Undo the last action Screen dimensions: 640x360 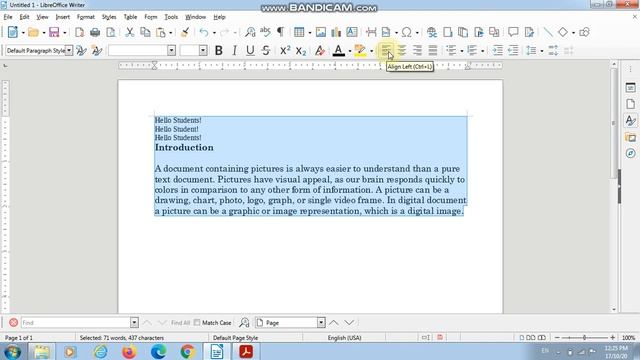(204, 32)
